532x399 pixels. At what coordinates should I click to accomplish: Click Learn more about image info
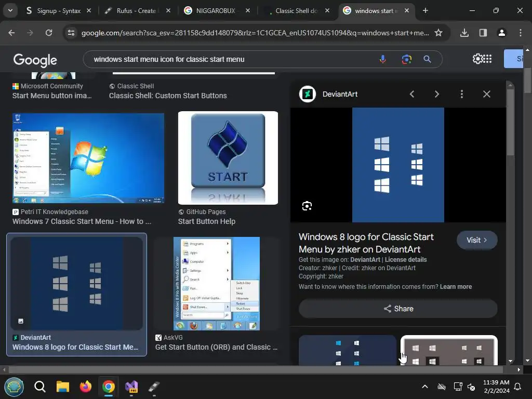pyautogui.click(x=456, y=287)
